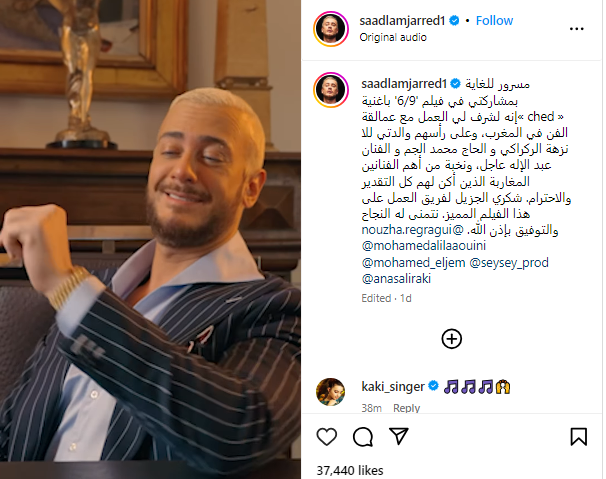Screen dimensions: 606x479
Task: Open the three-dot more options menu
Action: (x=577, y=29)
